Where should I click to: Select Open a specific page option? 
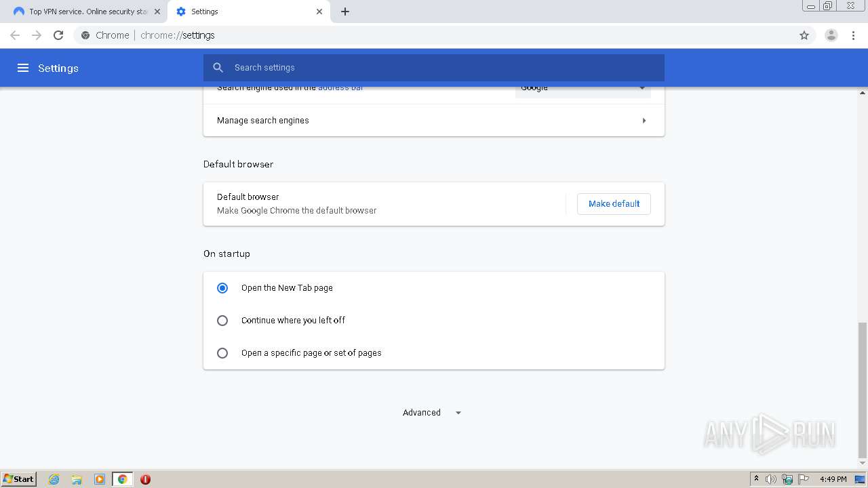point(222,353)
